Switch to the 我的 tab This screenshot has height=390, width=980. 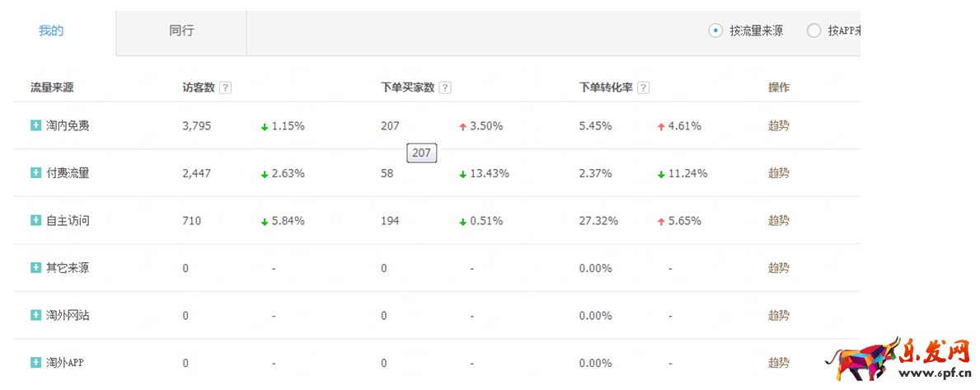51,31
